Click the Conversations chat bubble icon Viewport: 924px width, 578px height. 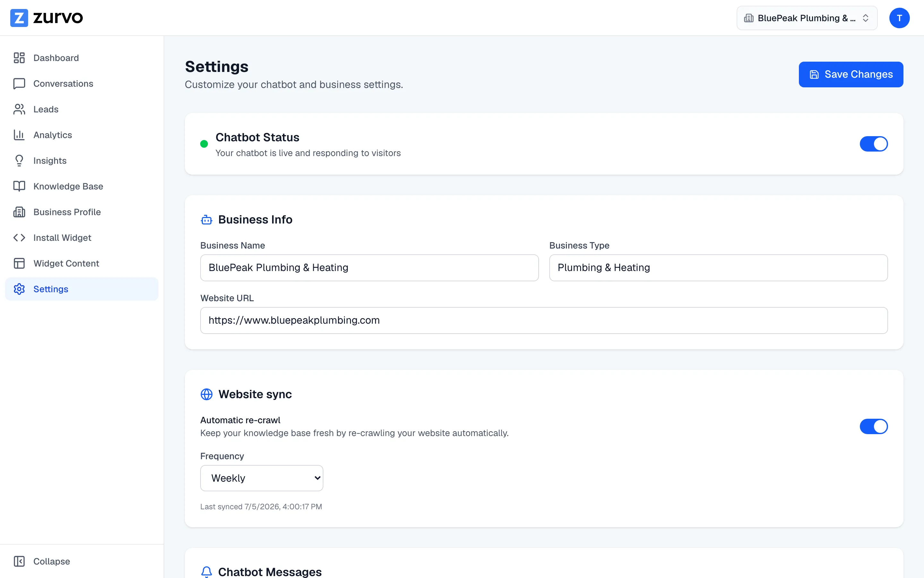[19, 83]
